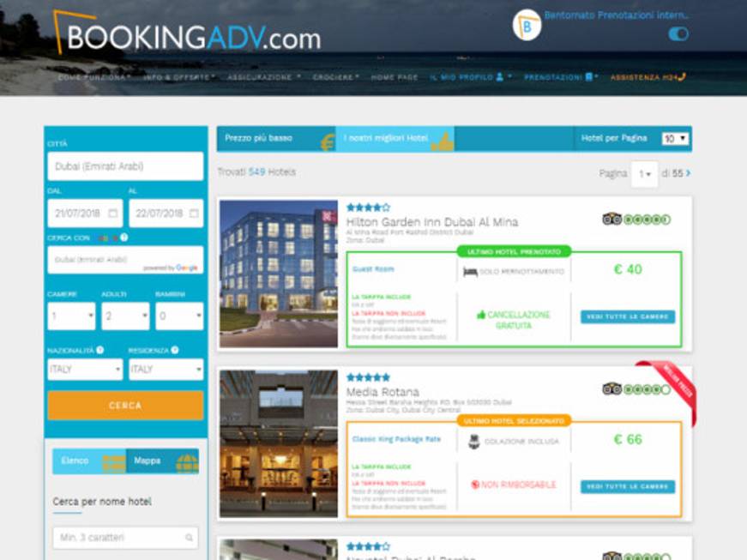The width and height of the screenshot is (747, 560).
Task: Click the Nazionalità help icon
Action: (x=100, y=350)
